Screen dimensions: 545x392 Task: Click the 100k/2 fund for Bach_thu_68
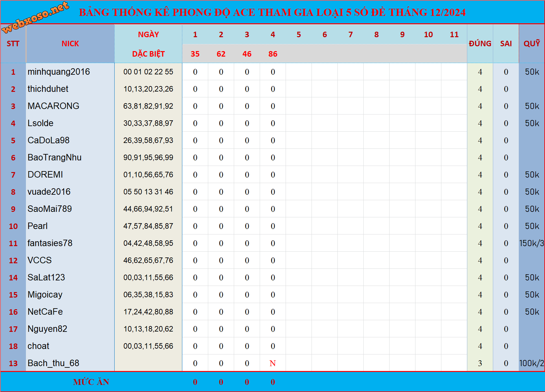(532, 363)
